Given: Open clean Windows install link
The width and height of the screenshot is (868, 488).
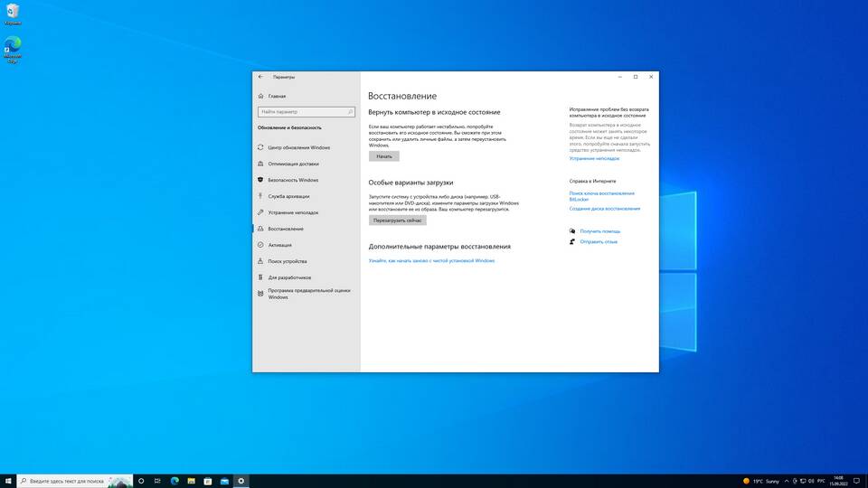Looking at the screenshot, I should pos(431,260).
